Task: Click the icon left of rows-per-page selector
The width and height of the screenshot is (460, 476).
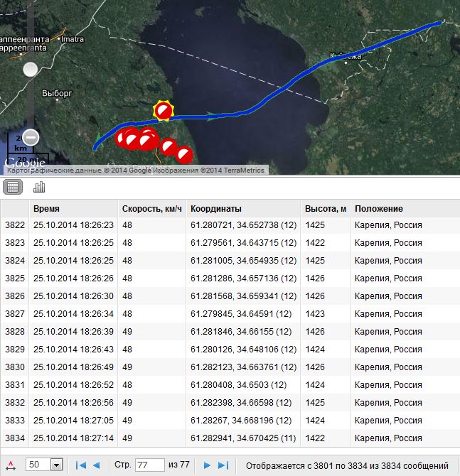Action: pyautogui.click(x=9, y=465)
